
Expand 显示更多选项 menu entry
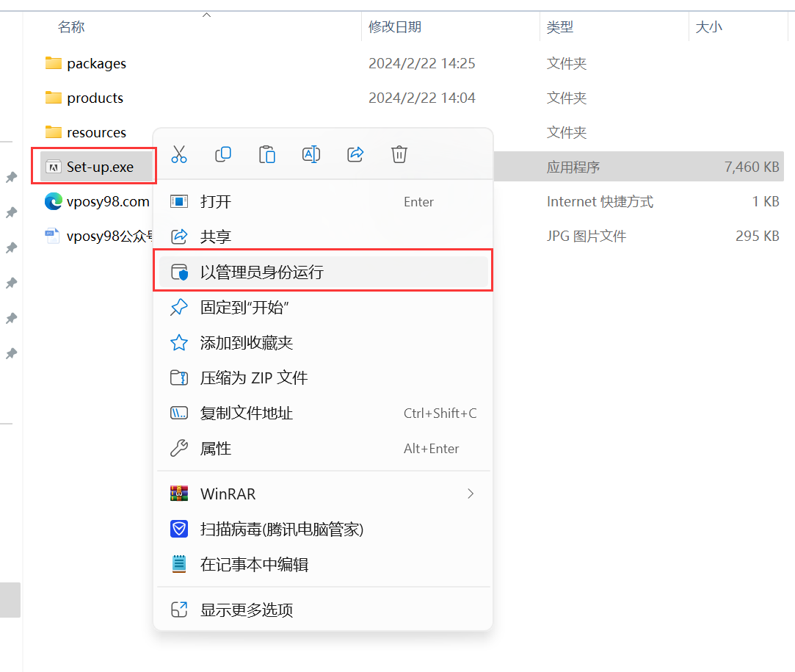pos(247,610)
